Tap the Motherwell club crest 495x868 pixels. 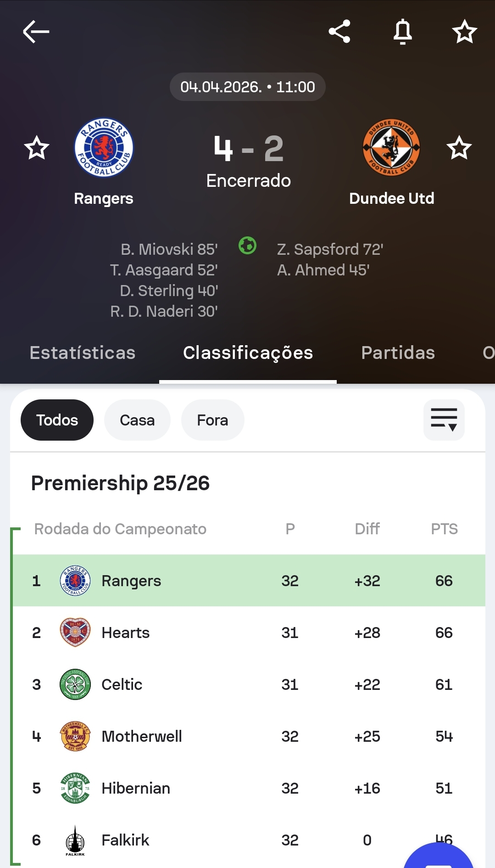coord(75,736)
